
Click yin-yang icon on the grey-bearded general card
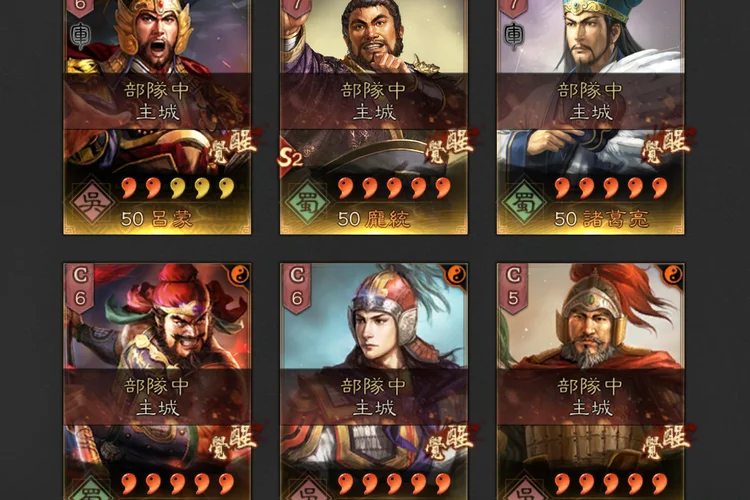[673, 275]
